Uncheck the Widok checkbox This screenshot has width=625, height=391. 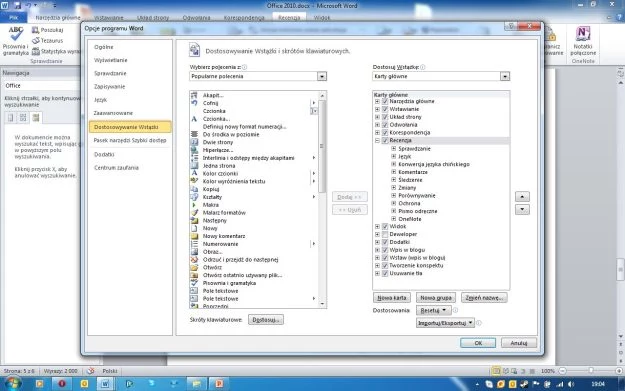tap(385, 226)
